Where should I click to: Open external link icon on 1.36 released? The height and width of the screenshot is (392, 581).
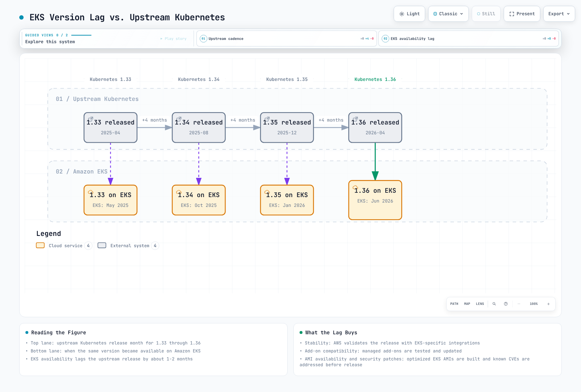tap(355, 119)
